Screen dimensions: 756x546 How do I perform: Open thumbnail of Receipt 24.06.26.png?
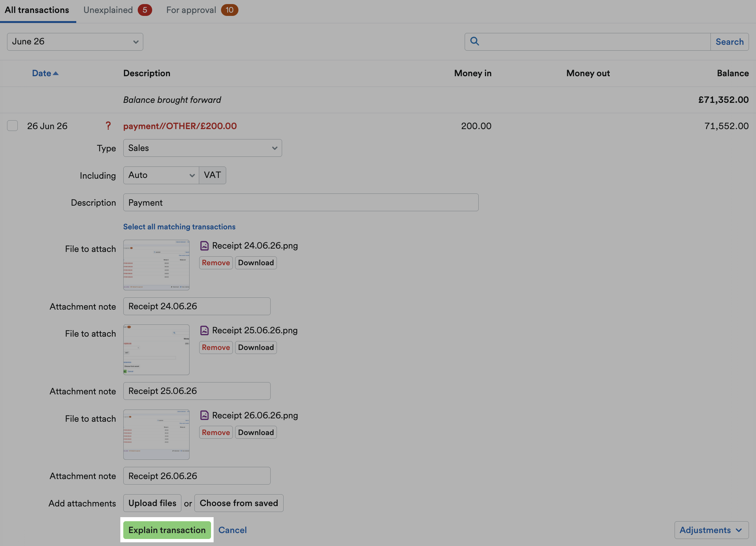[x=156, y=265]
